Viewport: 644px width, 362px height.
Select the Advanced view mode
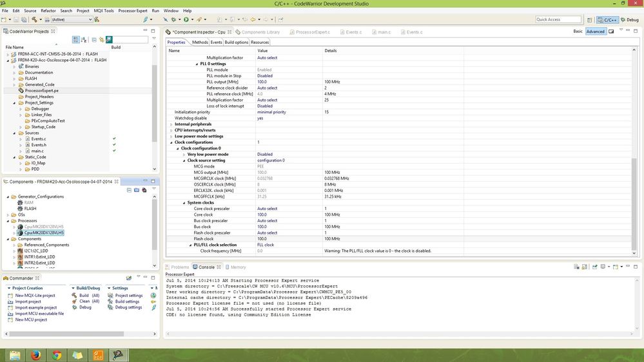(596, 31)
